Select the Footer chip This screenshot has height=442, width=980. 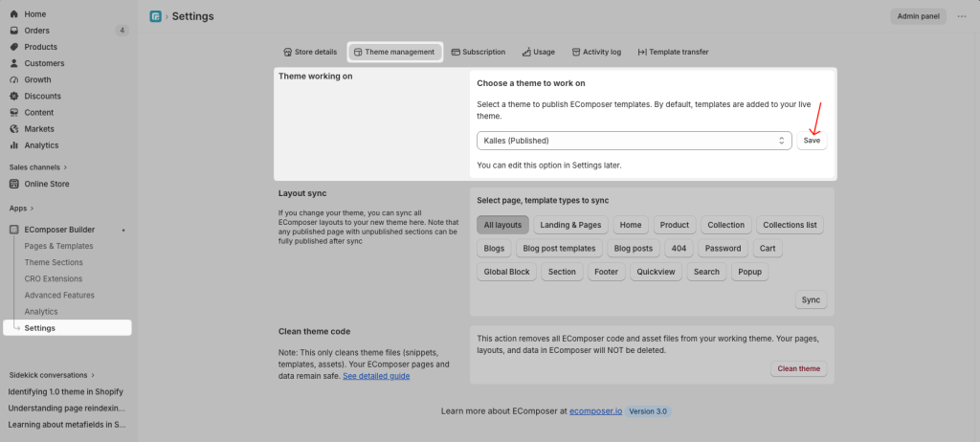pyautogui.click(x=606, y=272)
